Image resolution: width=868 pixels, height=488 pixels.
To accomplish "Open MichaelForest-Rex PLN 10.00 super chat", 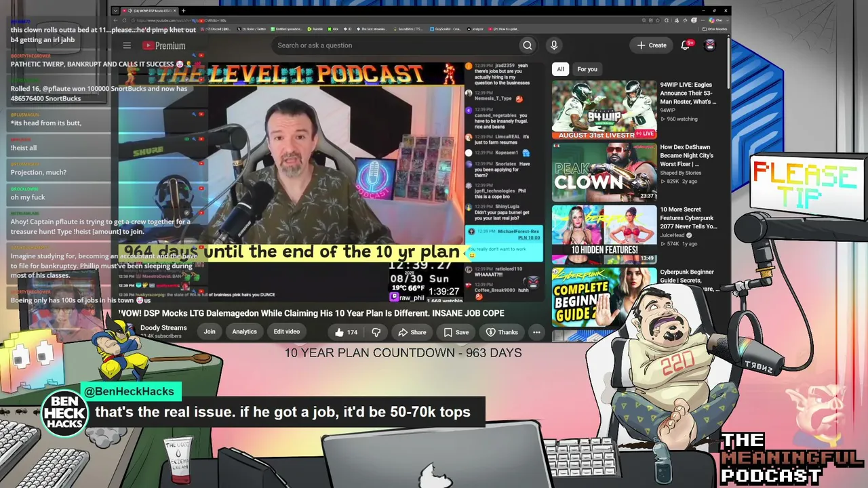I will coord(505,243).
